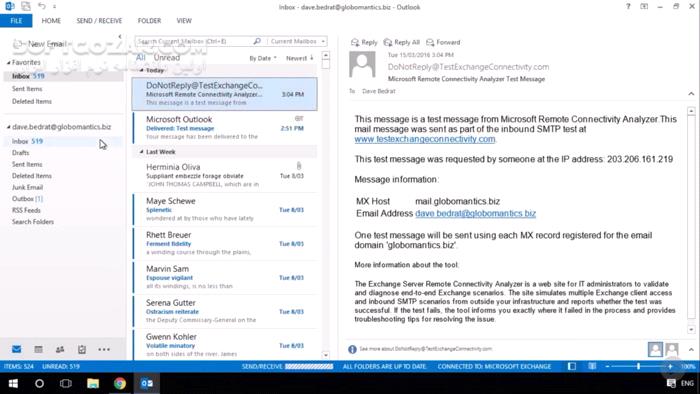
Task: Switch to the SEND / RECEIVE tab
Action: (99, 21)
